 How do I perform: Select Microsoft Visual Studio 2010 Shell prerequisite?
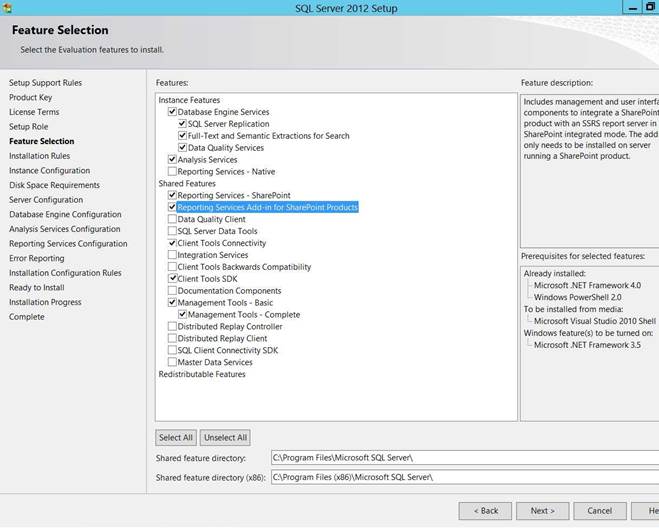click(x=595, y=321)
